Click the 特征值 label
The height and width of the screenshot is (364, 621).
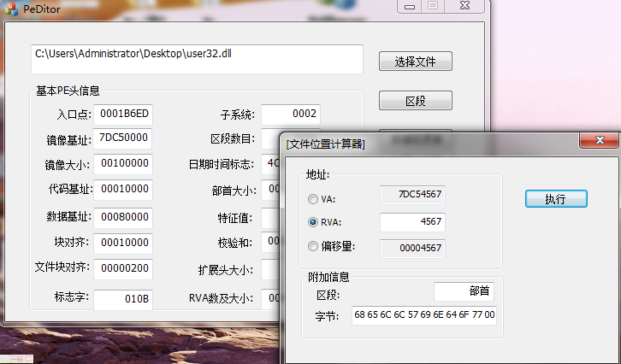click(235, 218)
